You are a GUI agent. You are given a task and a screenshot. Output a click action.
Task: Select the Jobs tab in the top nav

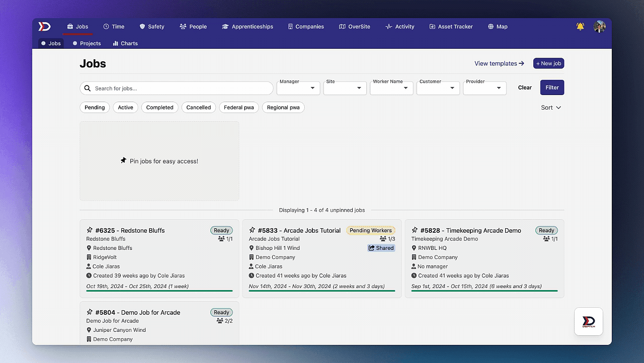click(x=77, y=27)
